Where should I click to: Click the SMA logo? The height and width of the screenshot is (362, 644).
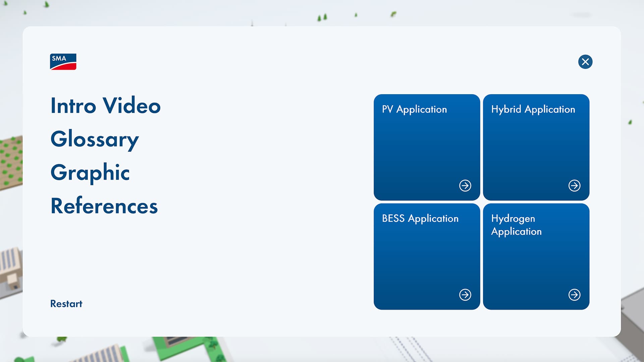pyautogui.click(x=63, y=62)
